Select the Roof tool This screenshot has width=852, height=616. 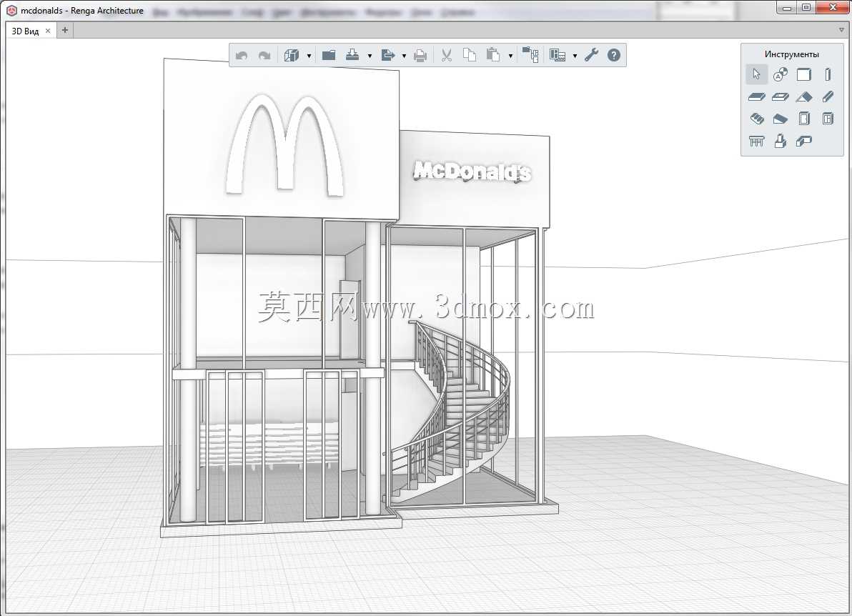point(804,96)
